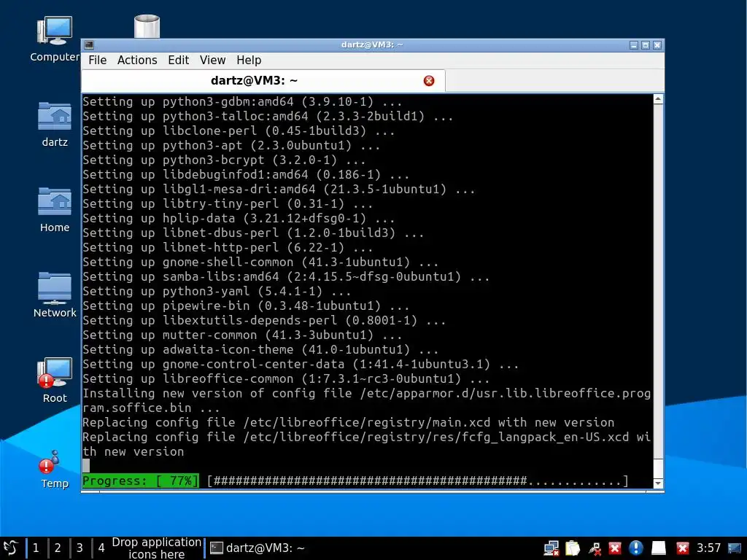Viewport: 747px width, 560px height.
Task: Click the terminal window menu icon in title bar
Action: click(x=89, y=44)
